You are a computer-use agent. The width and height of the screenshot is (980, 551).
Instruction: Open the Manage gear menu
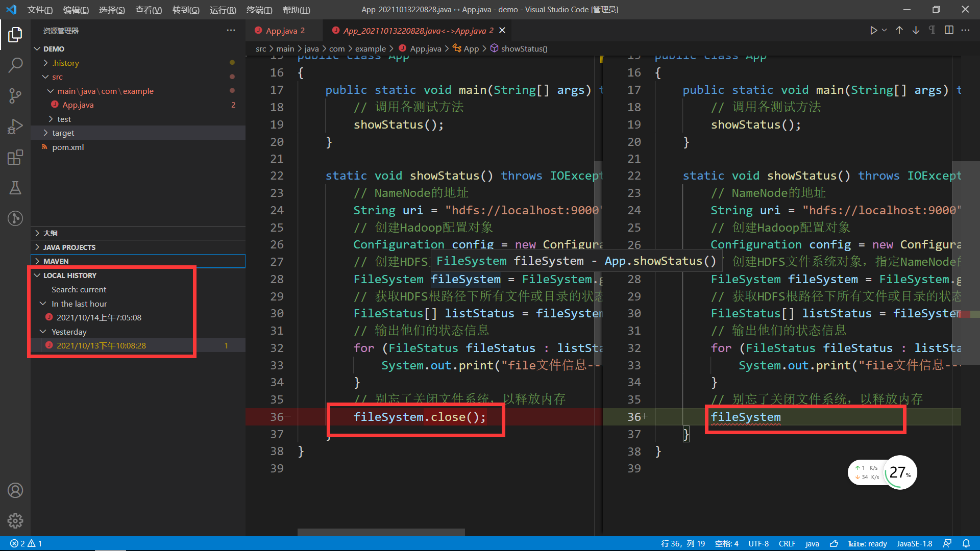15,521
